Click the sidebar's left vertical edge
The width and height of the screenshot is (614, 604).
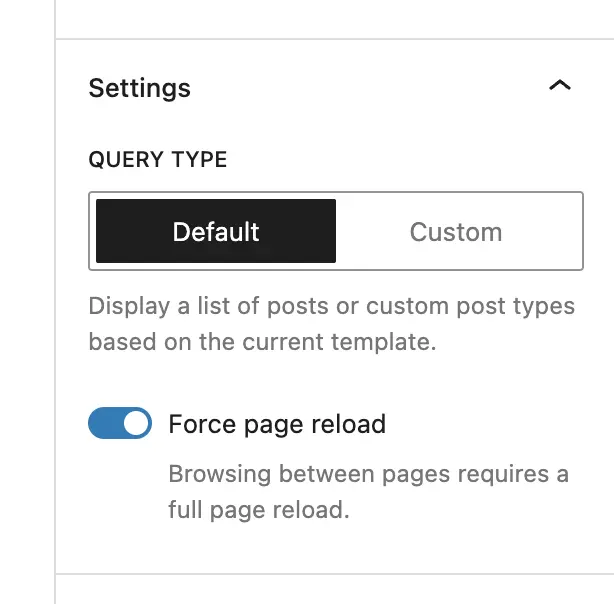[x=55, y=300]
